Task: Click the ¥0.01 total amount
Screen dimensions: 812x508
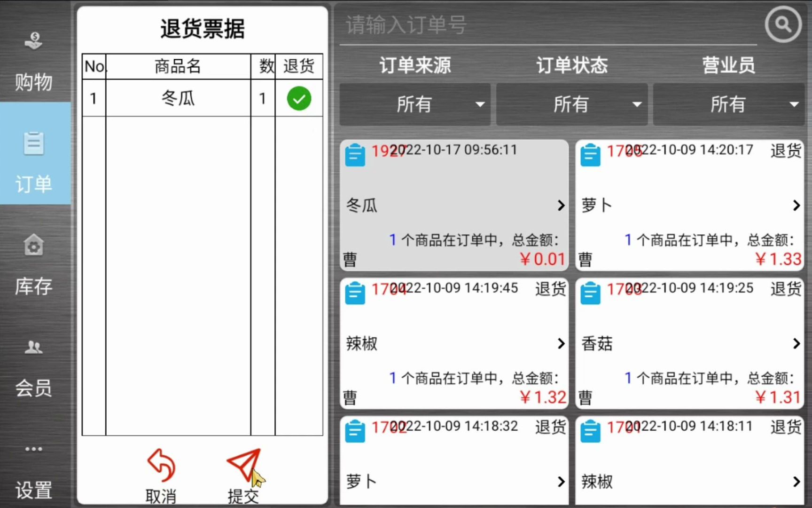Action: [542, 259]
